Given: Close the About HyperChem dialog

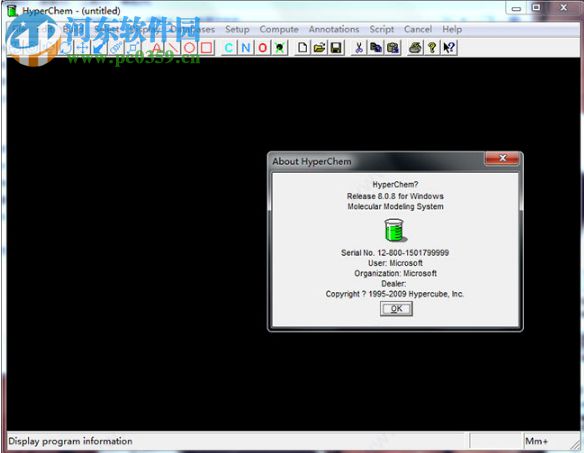Looking at the screenshot, I should point(502,158).
